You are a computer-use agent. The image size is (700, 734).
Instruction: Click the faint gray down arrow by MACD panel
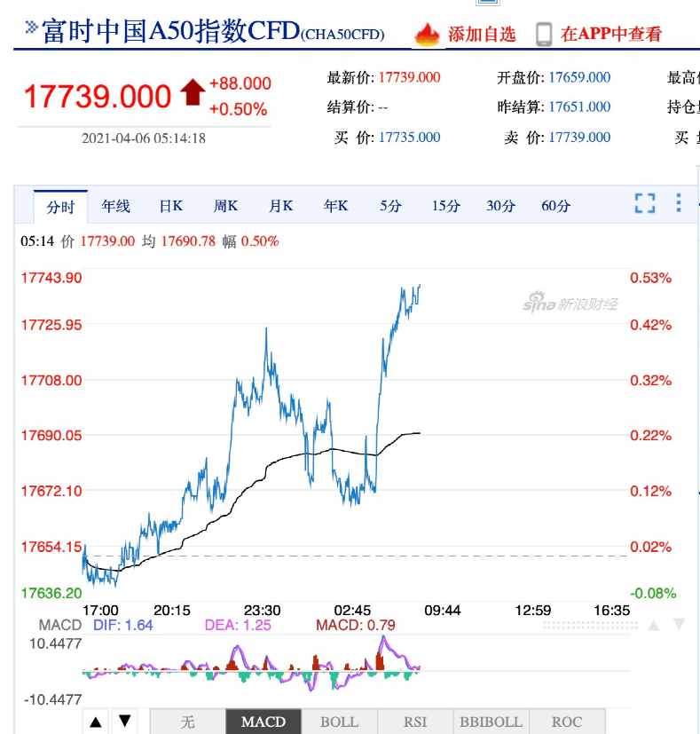tap(679, 625)
